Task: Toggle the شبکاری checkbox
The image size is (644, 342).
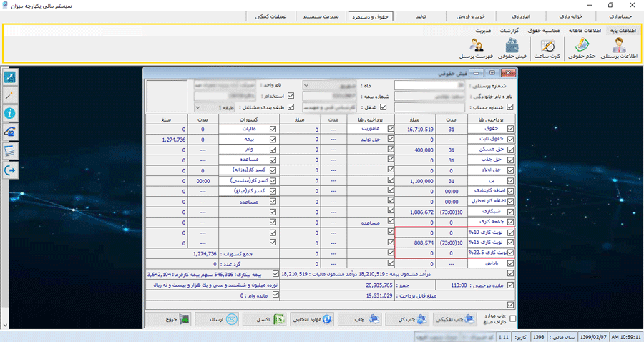Action: [510, 212]
